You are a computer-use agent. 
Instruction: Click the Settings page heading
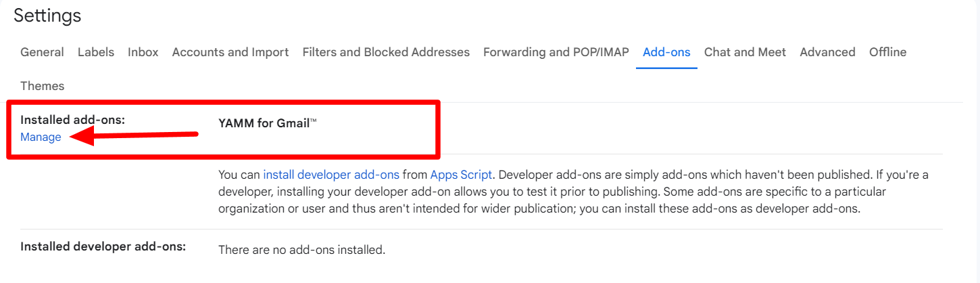(x=47, y=16)
